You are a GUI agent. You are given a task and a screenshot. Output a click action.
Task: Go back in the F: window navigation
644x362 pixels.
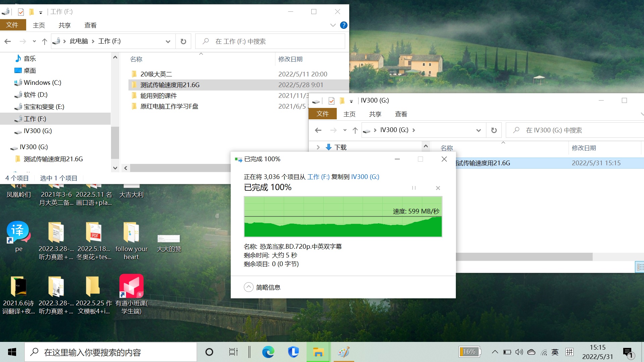[x=8, y=41]
